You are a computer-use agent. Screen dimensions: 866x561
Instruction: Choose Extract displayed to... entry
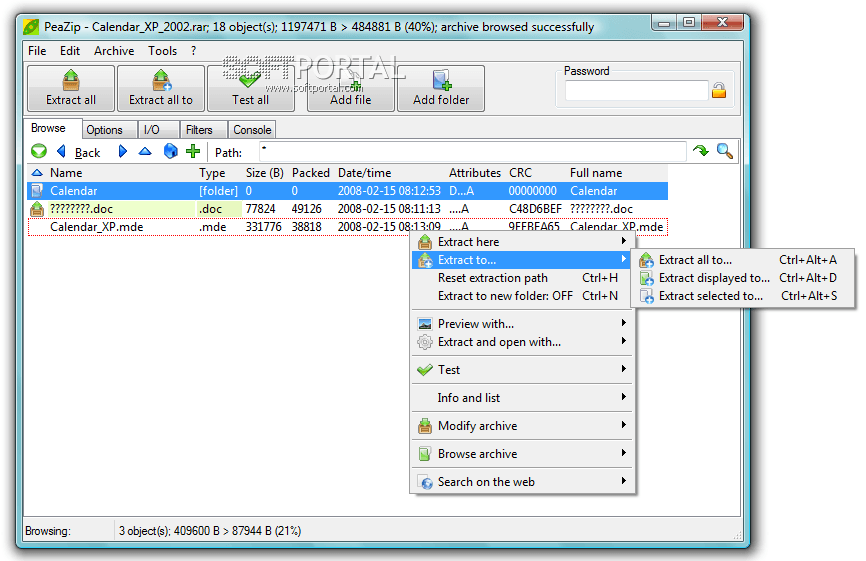point(744,278)
